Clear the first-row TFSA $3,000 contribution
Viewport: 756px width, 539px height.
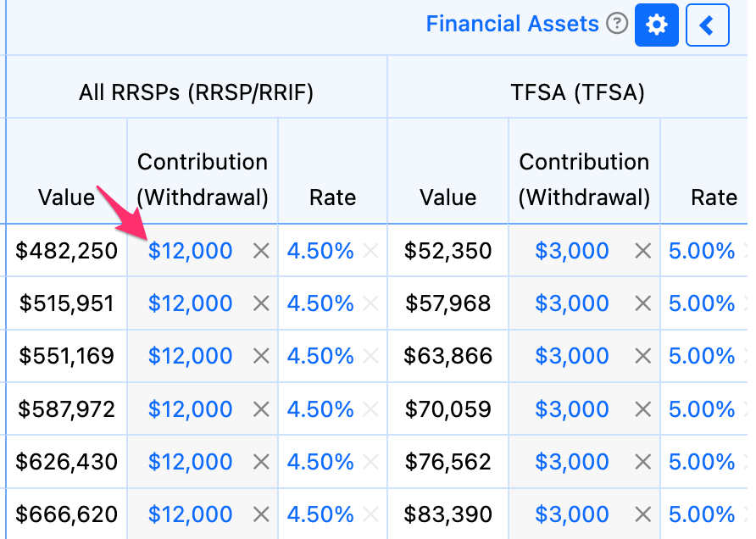coord(642,251)
